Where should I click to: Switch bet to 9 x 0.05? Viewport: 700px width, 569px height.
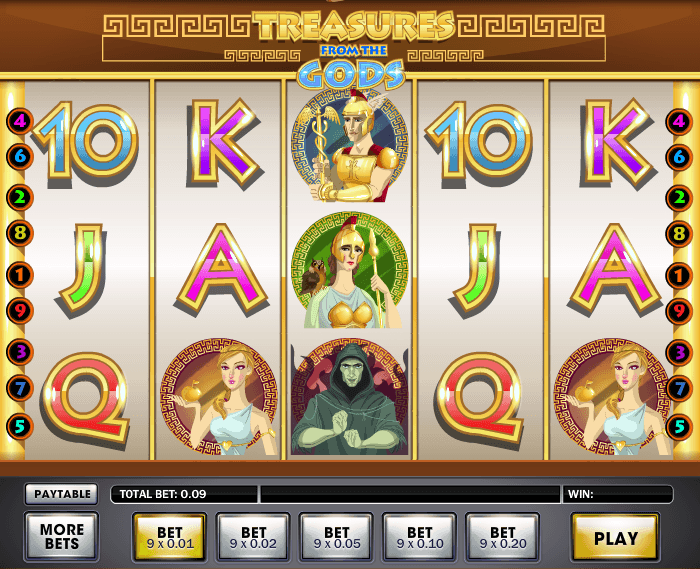pos(336,537)
